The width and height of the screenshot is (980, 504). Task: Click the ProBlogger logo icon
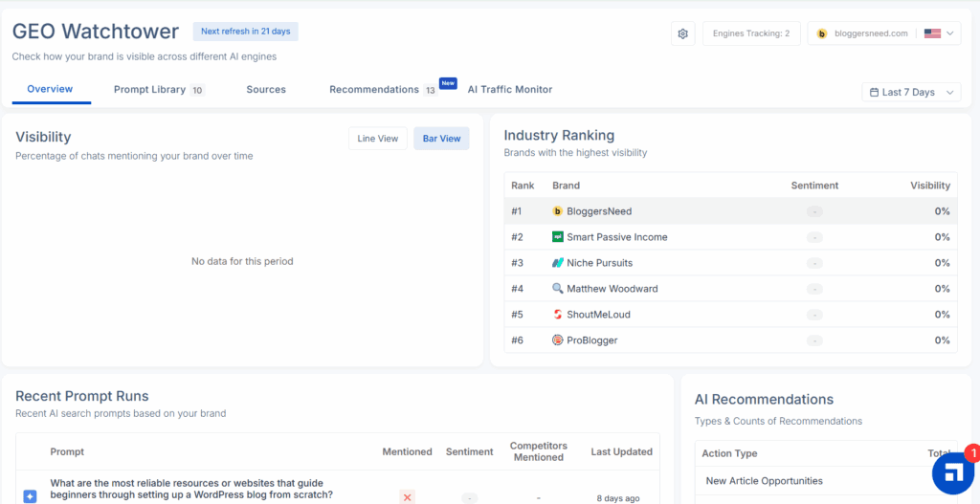click(558, 340)
